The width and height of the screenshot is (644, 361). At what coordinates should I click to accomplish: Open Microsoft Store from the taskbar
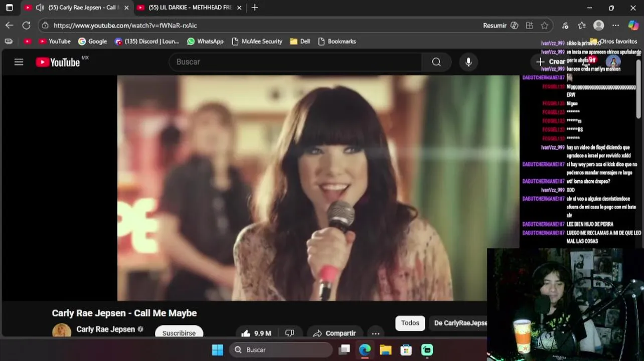tap(406, 349)
